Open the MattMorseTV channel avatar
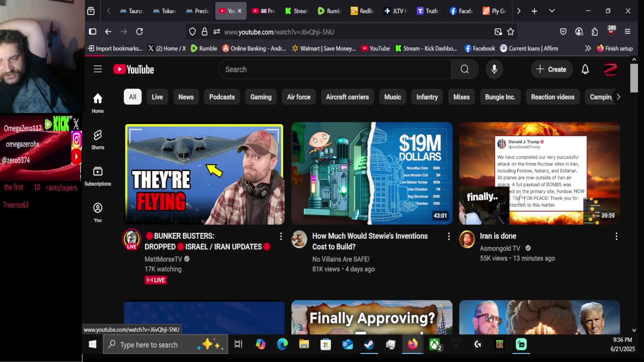Image resolution: width=644 pixels, height=362 pixels. point(132,239)
